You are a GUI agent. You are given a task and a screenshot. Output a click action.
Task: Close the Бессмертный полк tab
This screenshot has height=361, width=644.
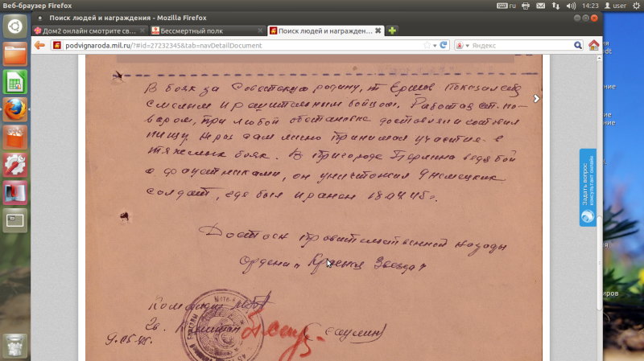point(260,31)
